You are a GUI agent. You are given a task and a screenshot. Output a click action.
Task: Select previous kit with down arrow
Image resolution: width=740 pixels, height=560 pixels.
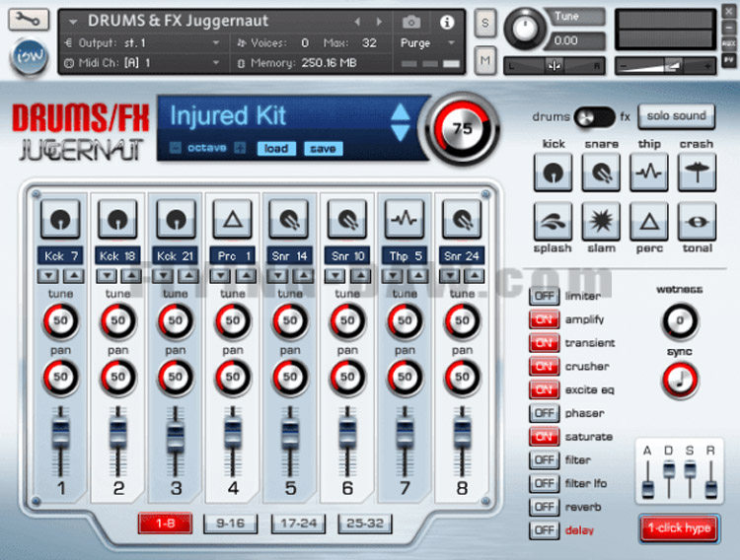[401, 133]
